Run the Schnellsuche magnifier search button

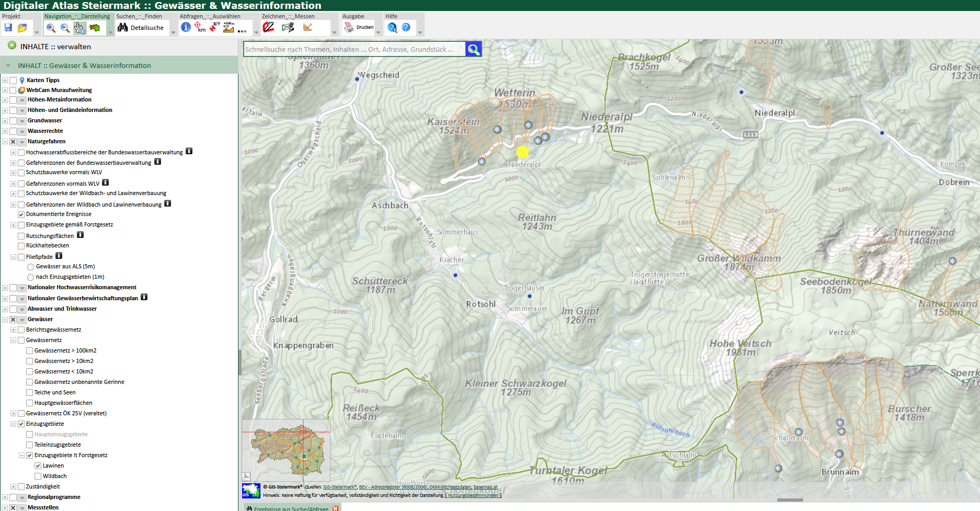point(473,49)
